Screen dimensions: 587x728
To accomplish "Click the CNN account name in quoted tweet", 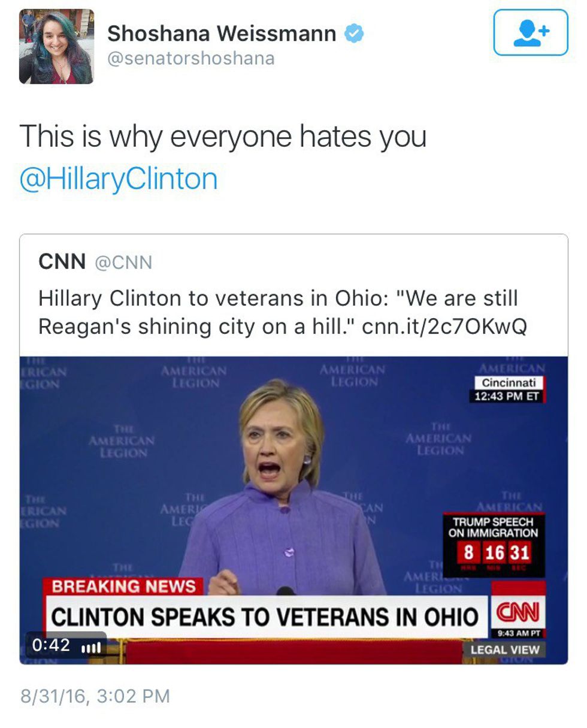I will (x=62, y=261).
